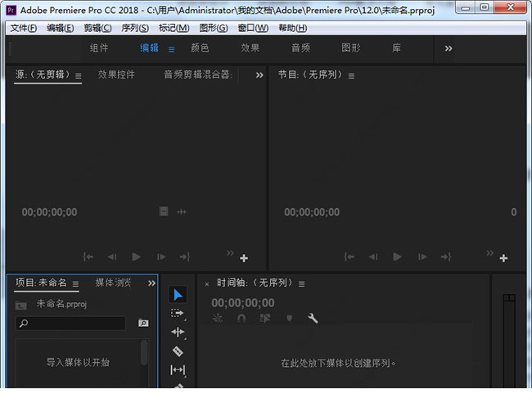The width and height of the screenshot is (532, 403).
Task: Open Program panel 节目 menu icon
Action: [x=351, y=76]
